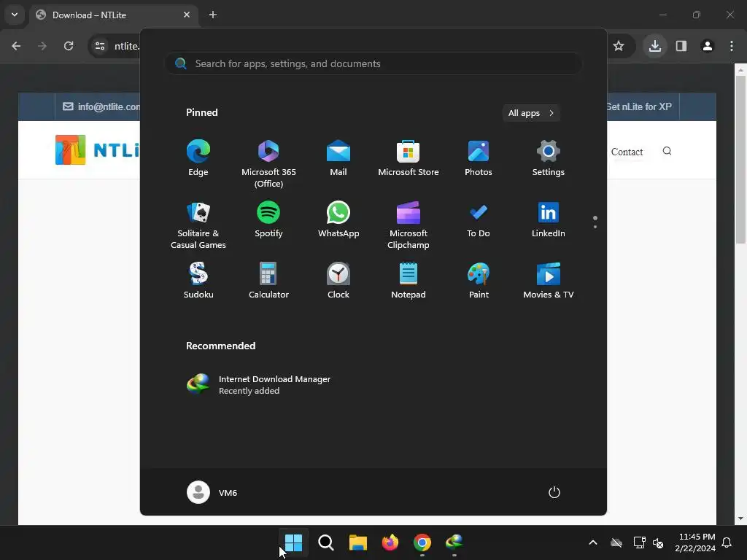Open the VM6 user account menu
747x560 pixels.
(212, 492)
